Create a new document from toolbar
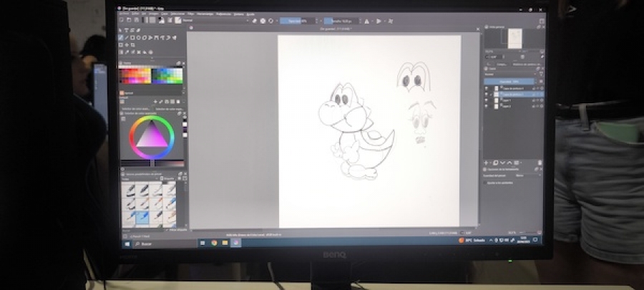 point(122,20)
